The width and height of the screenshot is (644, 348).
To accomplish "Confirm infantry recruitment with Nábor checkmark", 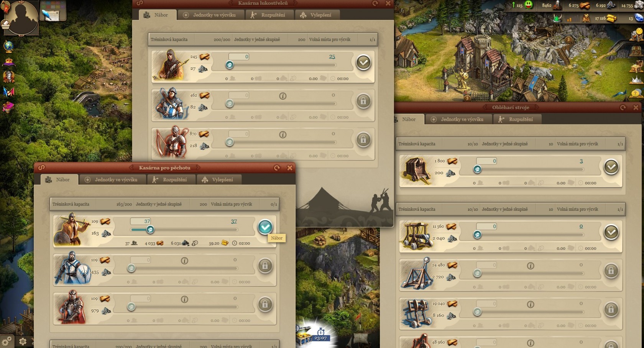I will coord(265,227).
